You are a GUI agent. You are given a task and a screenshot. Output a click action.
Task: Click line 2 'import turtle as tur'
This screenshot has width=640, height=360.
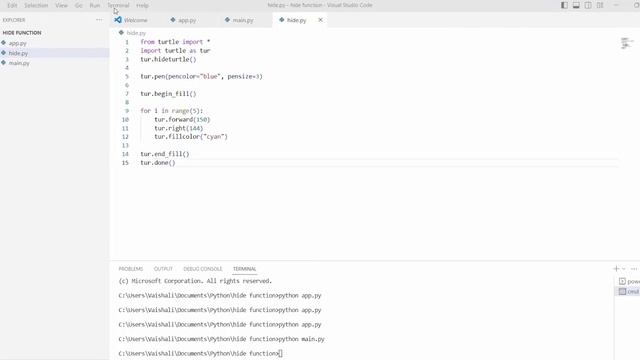pos(175,51)
